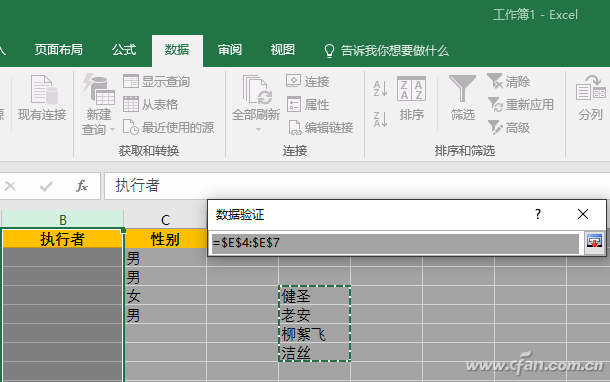Expand the 全部刷新 dropdown arrow

[258, 130]
